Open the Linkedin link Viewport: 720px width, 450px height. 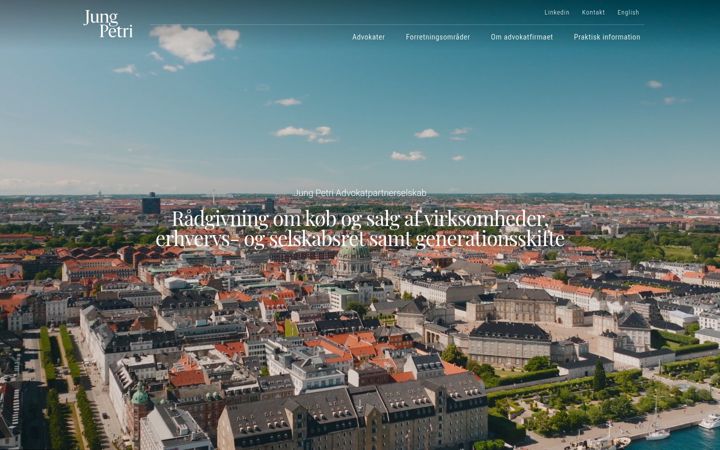(557, 12)
